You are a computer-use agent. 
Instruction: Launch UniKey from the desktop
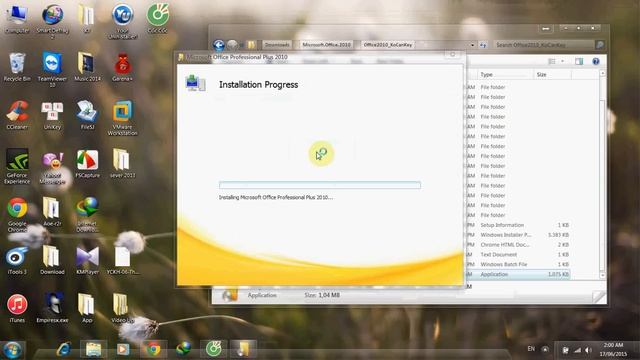52,116
